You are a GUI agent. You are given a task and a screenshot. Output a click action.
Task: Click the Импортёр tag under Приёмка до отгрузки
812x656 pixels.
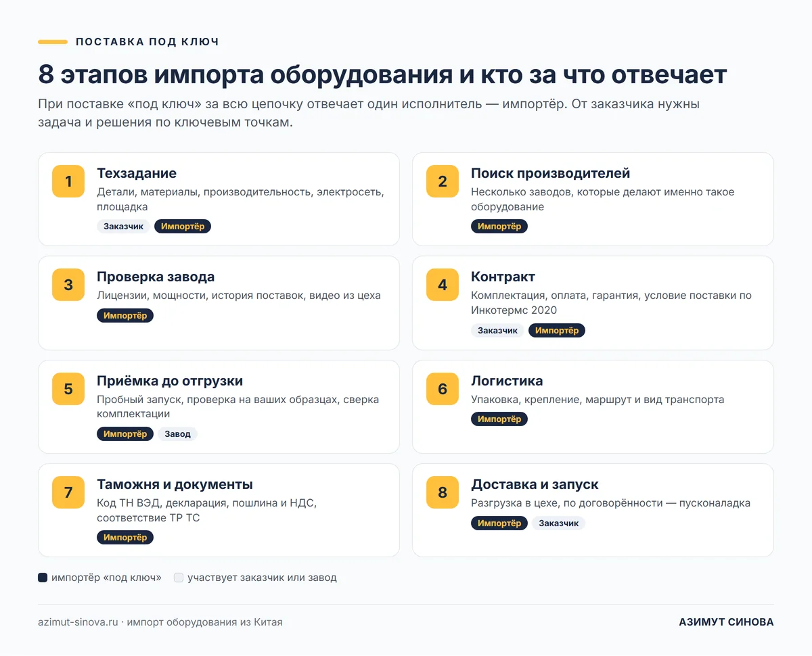click(x=125, y=434)
